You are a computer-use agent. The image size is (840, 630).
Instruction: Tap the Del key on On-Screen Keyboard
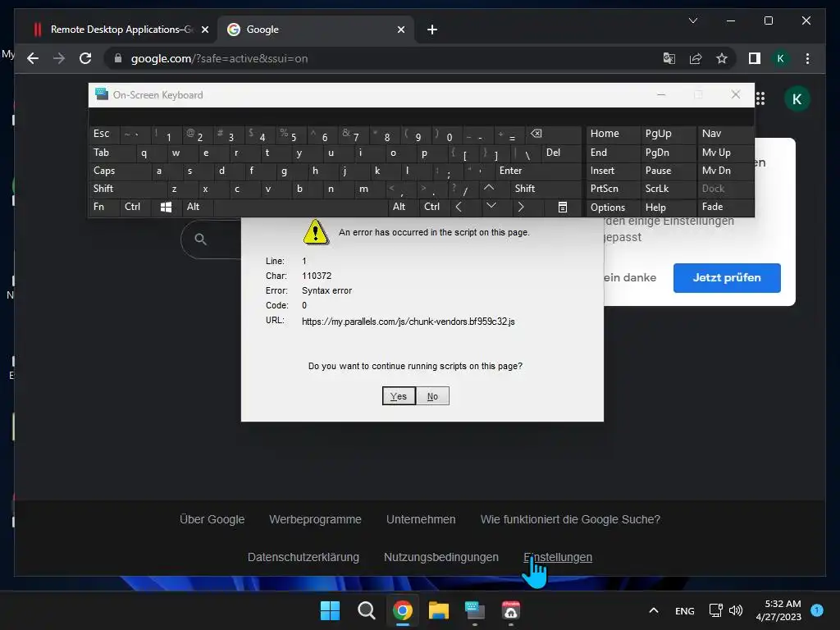pos(561,153)
